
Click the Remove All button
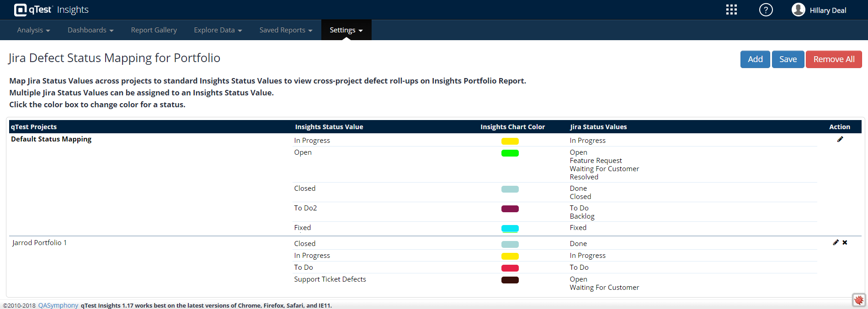coord(833,59)
